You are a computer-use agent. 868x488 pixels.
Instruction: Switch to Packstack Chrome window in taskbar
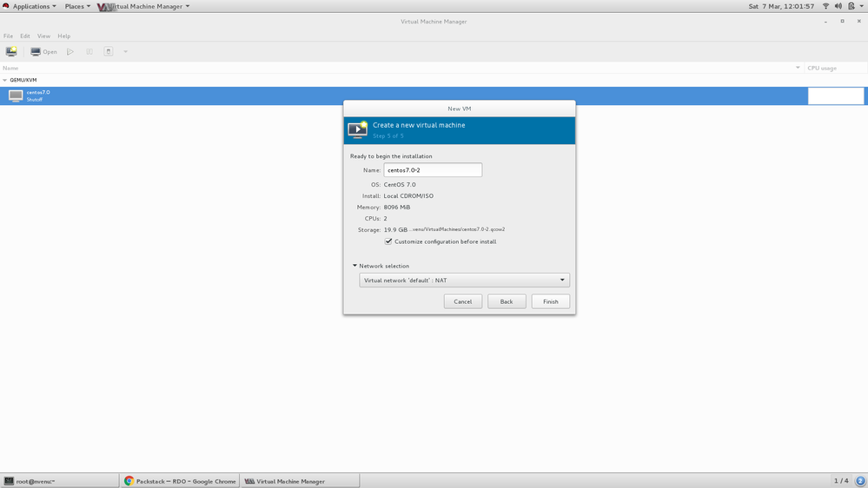(x=180, y=481)
